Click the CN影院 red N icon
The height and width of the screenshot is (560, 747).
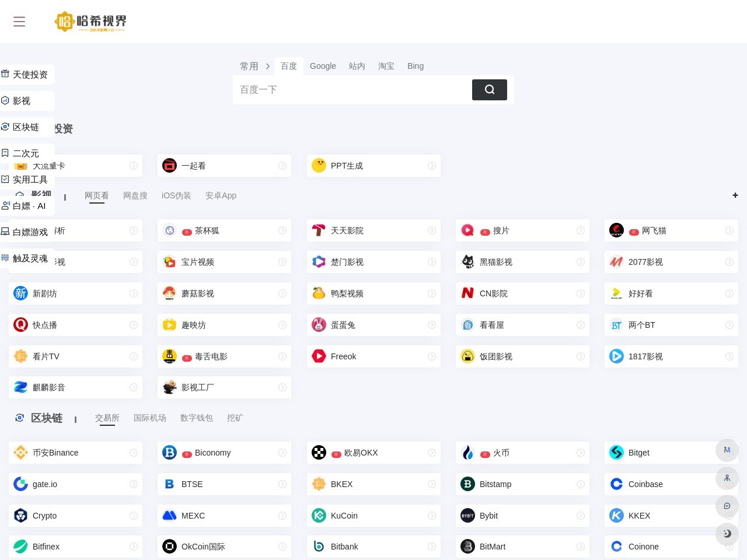[467, 293]
